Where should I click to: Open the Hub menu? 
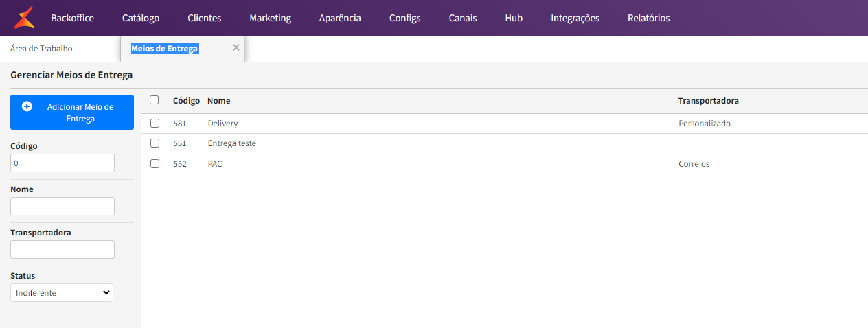click(x=514, y=18)
